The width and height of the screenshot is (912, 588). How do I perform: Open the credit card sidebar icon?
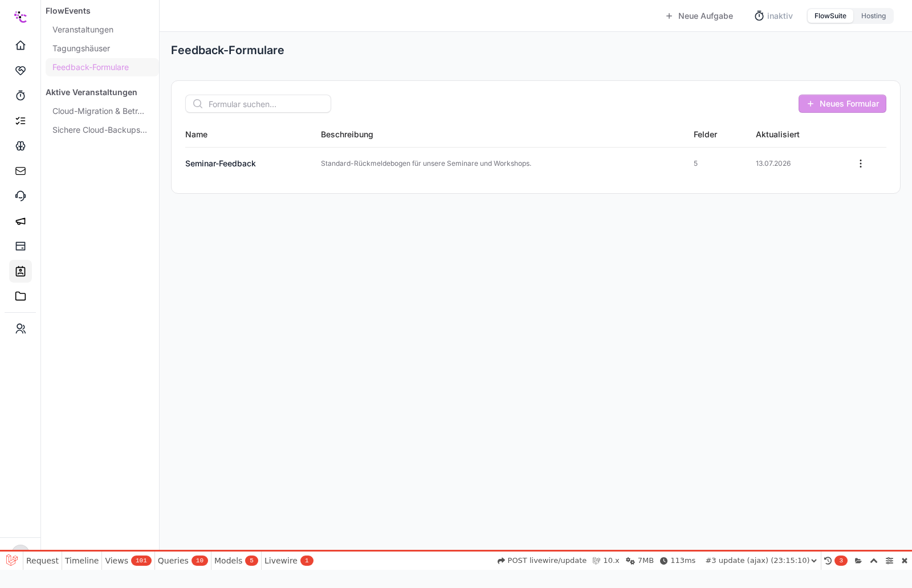pos(21,246)
